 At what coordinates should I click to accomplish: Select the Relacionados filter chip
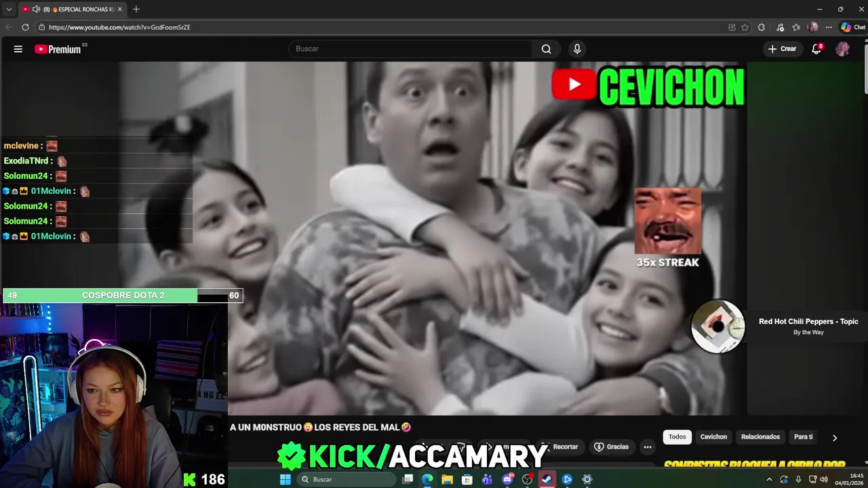[x=760, y=437]
